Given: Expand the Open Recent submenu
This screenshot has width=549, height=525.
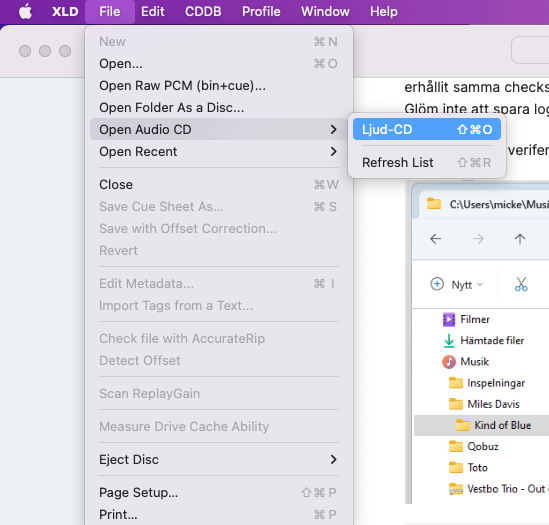Looking at the screenshot, I should (218, 152).
